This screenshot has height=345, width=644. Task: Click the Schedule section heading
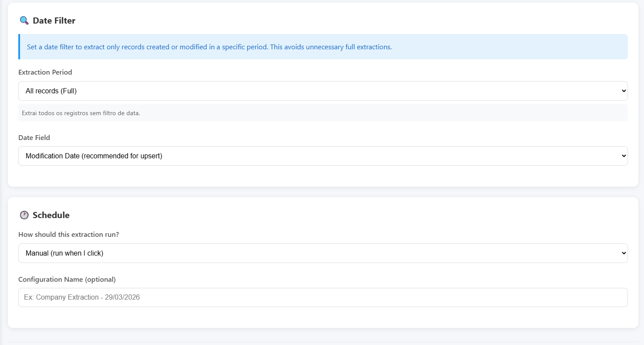[51, 215]
